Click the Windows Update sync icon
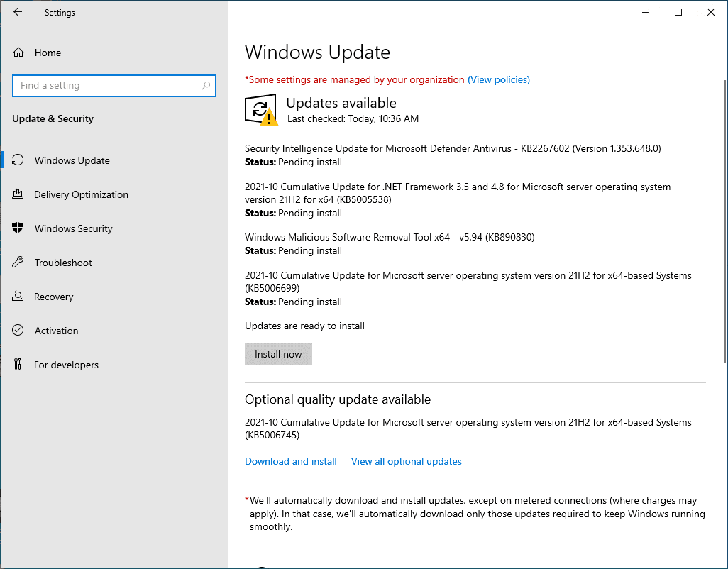Screen dimensions: 728x569 pyautogui.click(x=18, y=160)
